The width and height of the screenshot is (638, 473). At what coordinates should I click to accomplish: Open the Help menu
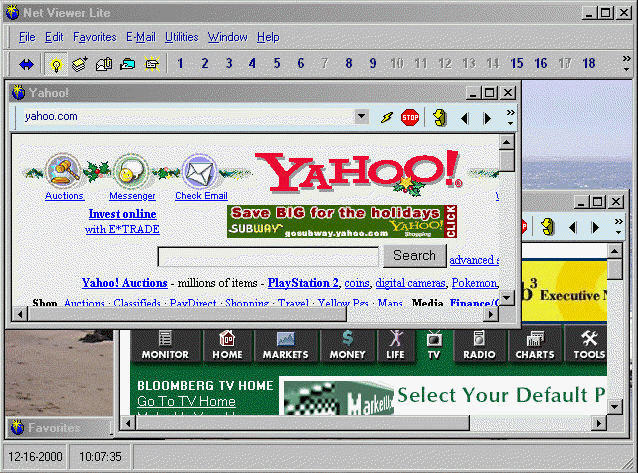pyautogui.click(x=268, y=37)
